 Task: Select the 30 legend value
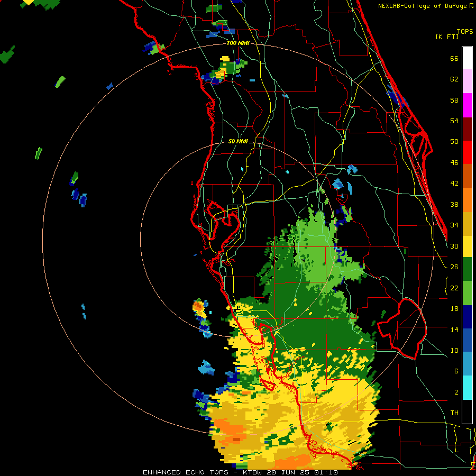coord(454,246)
